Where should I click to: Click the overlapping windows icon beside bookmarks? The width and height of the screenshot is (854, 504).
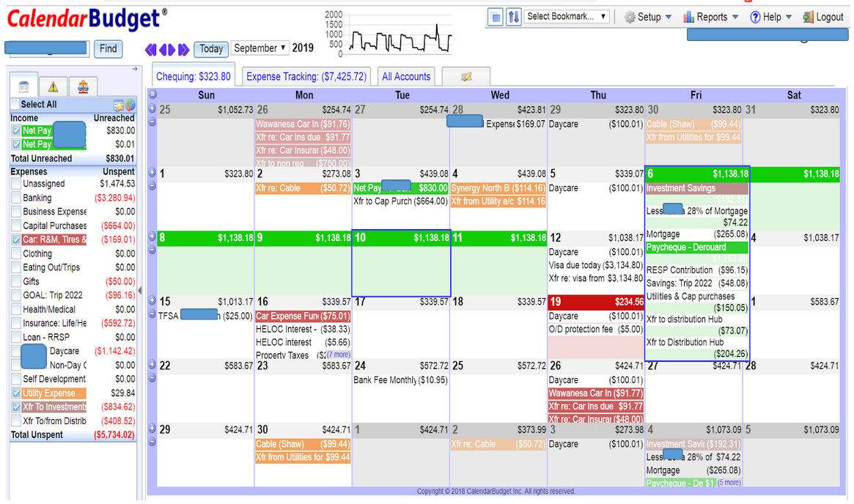[x=496, y=17]
